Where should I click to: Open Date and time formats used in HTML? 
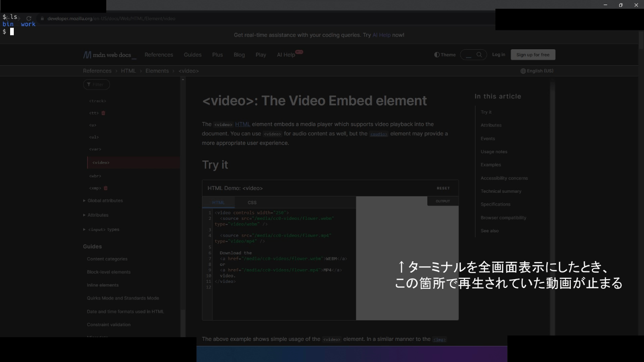[x=126, y=311]
